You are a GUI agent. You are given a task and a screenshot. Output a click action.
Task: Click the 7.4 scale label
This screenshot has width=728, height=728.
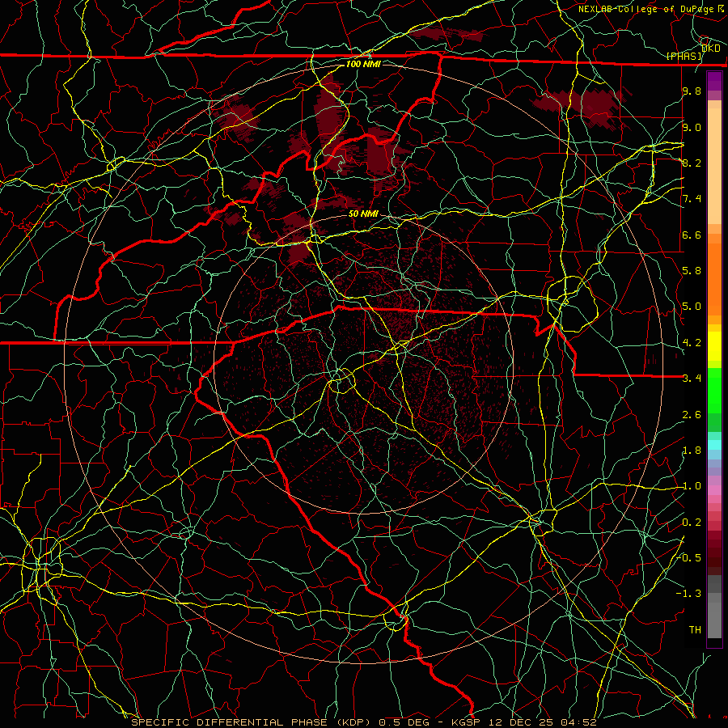692,199
